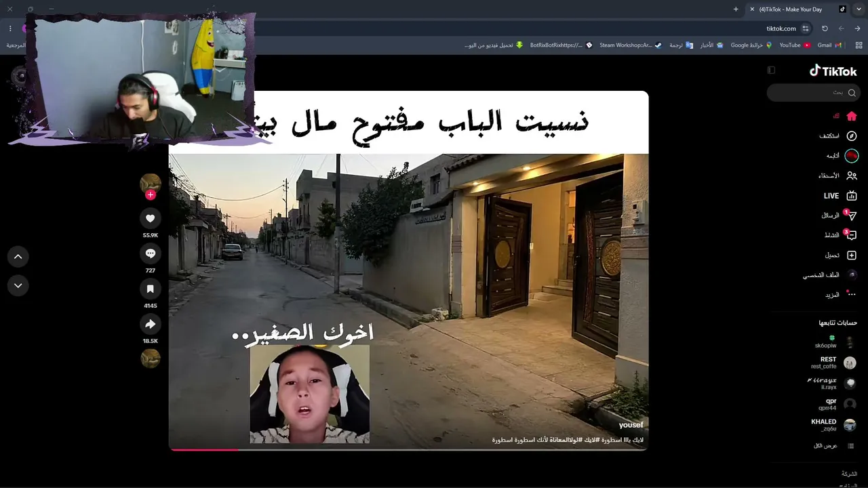The image size is (868, 488).
Task: Open the followed account ii.rayx
Action: (x=833, y=383)
